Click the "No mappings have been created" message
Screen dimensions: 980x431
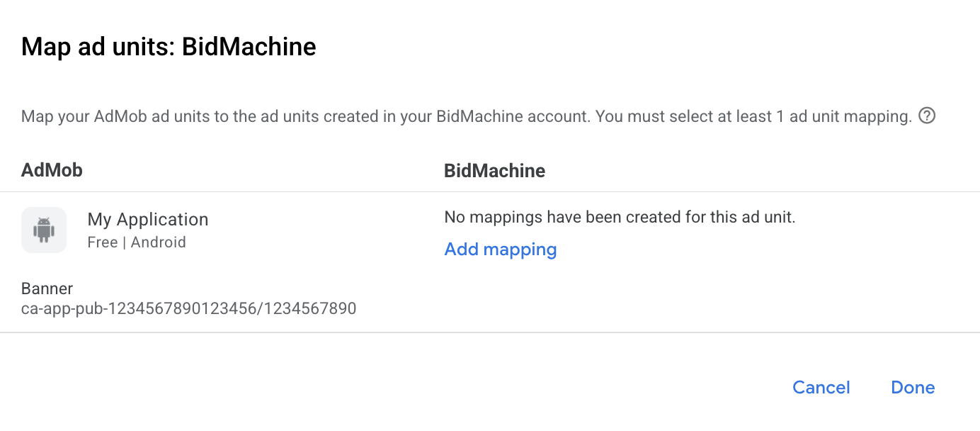pyautogui.click(x=620, y=217)
